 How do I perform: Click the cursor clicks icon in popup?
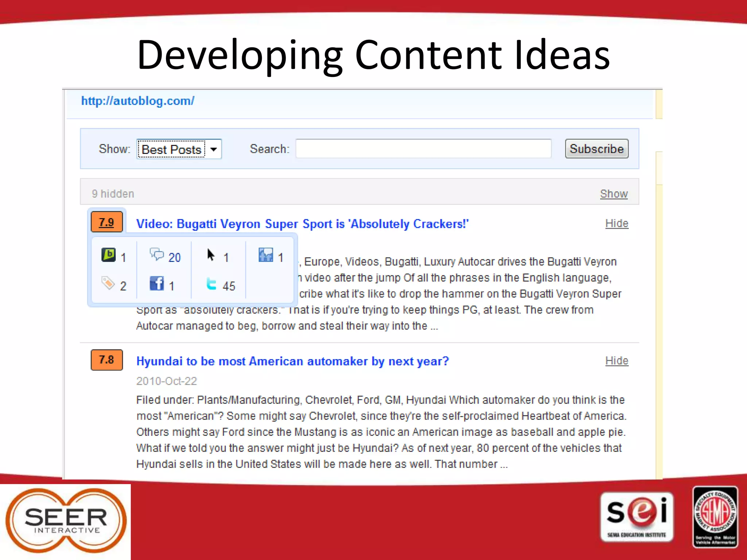[x=211, y=254]
